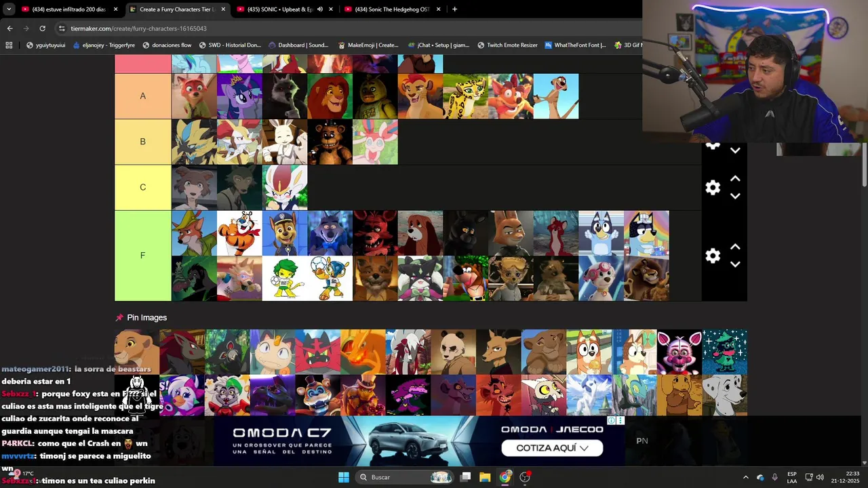The height and width of the screenshot is (488, 868).
Task: Open the volume control in system tray
Action: (820, 477)
